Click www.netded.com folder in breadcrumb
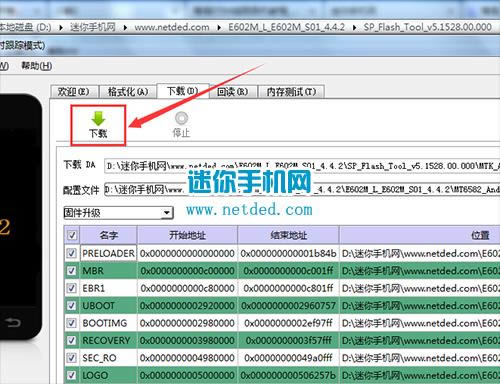Screen dimensions: 500x384 172,27
